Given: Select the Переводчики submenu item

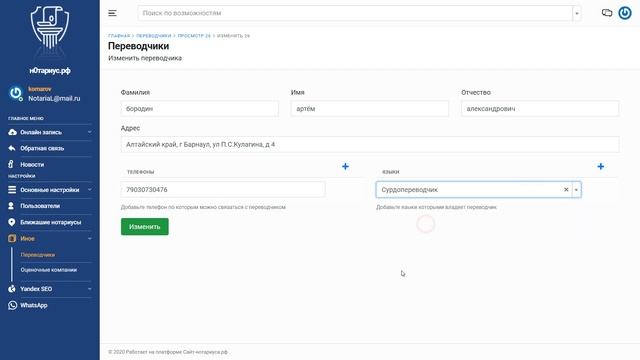Looking at the screenshot, I should (38, 255).
